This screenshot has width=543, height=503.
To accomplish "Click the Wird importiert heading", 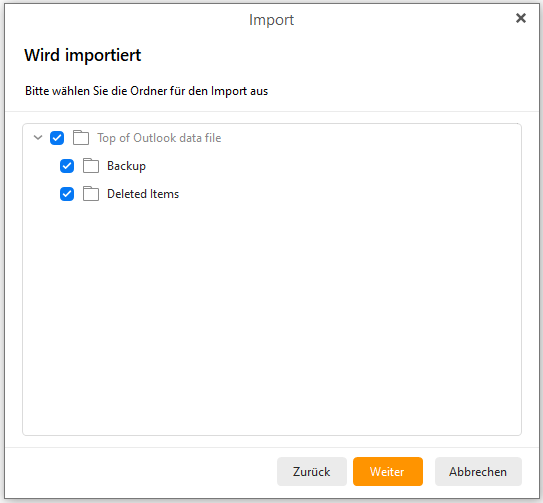I will (x=83, y=55).
